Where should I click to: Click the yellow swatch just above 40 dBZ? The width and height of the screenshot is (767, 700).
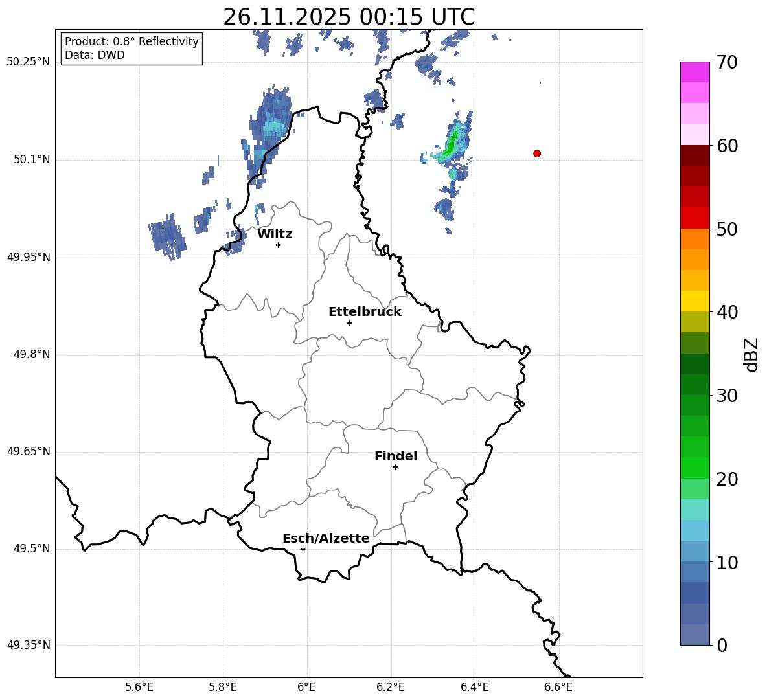tap(695, 301)
